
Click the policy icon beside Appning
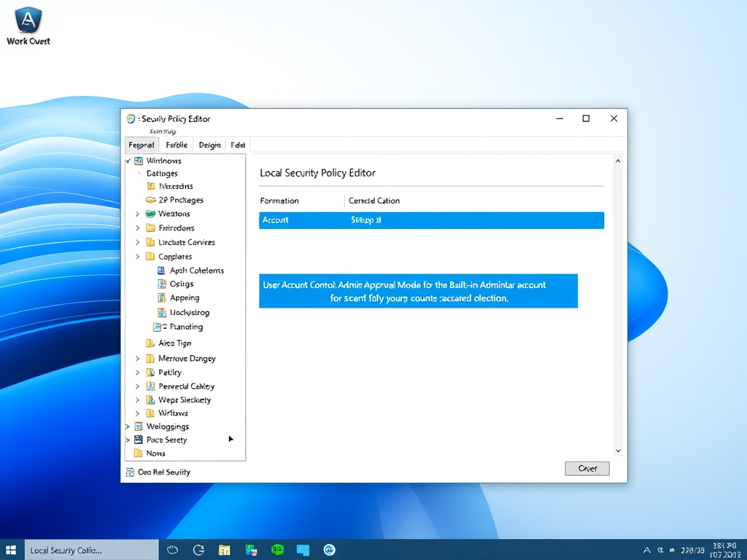(x=161, y=297)
